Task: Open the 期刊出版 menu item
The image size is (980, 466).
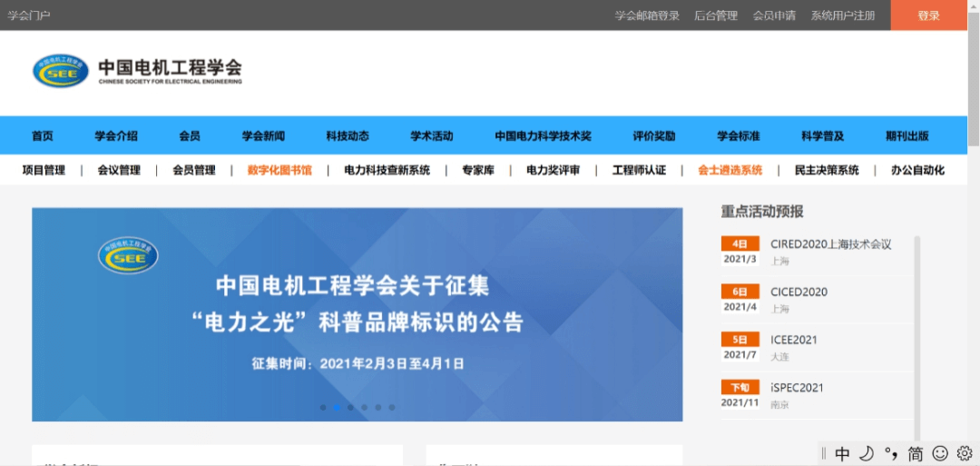Action: pyautogui.click(x=906, y=135)
